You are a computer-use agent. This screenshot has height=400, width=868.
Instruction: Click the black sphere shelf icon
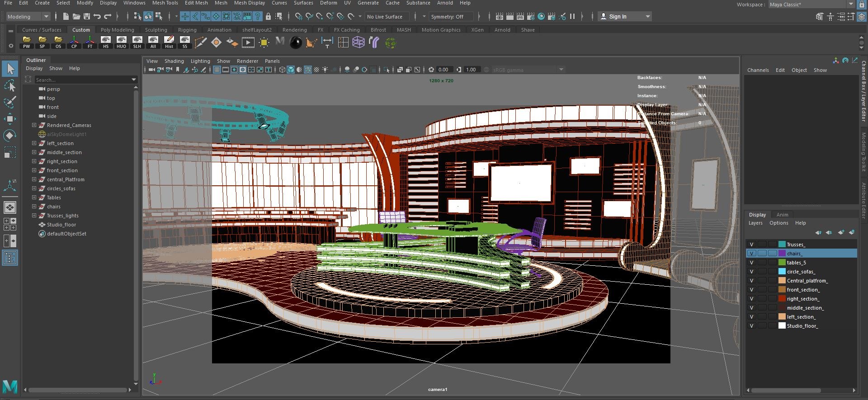pyautogui.click(x=296, y=42)
